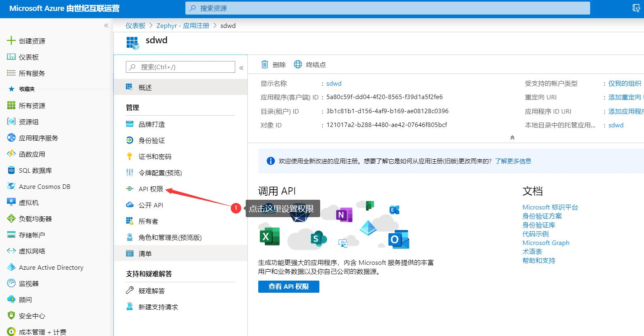This screenshot has height=336, width=644.
Task: Go to 仪表板 breadcrumb link
Action: click(135, 25)
